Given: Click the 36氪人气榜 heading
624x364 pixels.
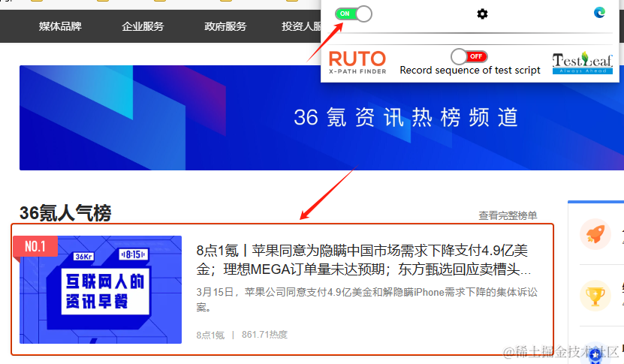Looking at the screenshot, I should coord(65,213).
